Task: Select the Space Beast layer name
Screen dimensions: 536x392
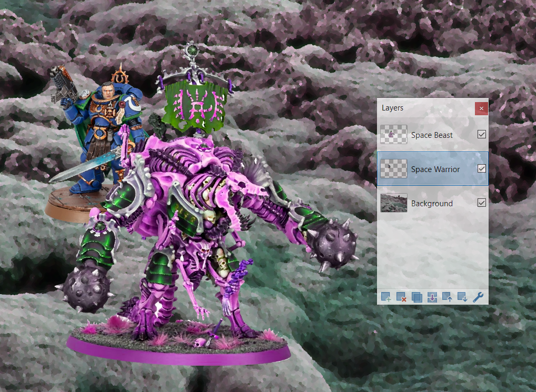Action: tap(432, 135)
